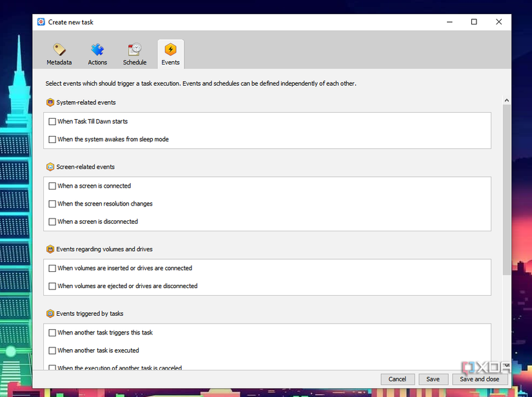The height and width of the screenshot is (397, 532).
Task: Click the scrollbar up arrow
Action: tap(507, 101)
